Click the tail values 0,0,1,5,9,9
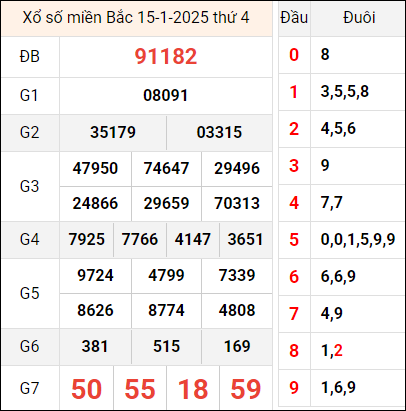The image size is (406, 411). (358, 239)
